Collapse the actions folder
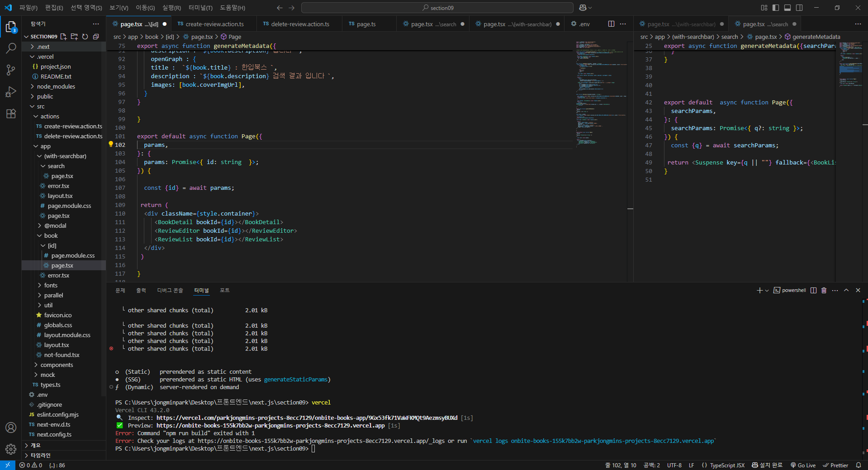This screenshot has height=470, width=868. (x=64, y=116)
